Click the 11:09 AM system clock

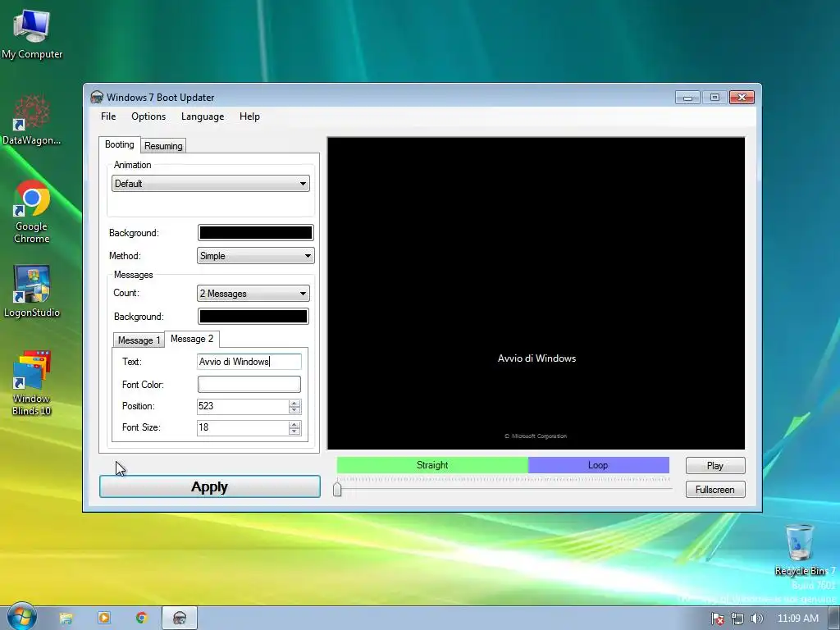pos(797,619)
